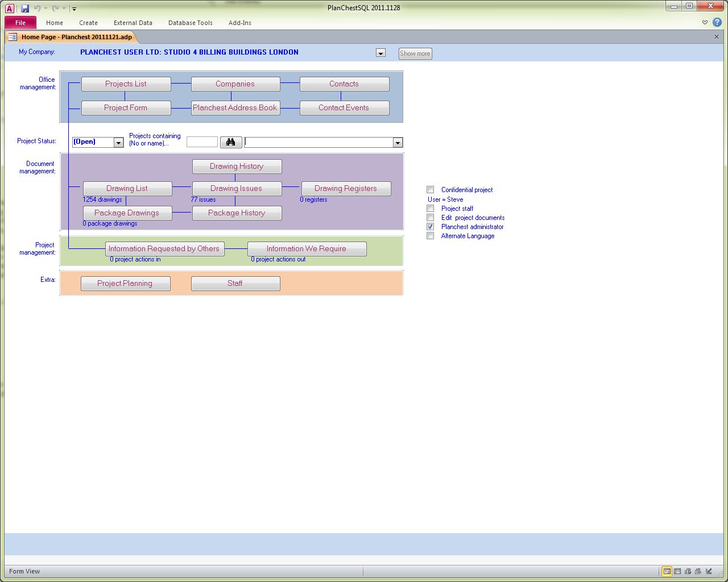Screen dimensions: 728x582
Task: Open the Database Tools ribbon tab
Action: (191, 23)
